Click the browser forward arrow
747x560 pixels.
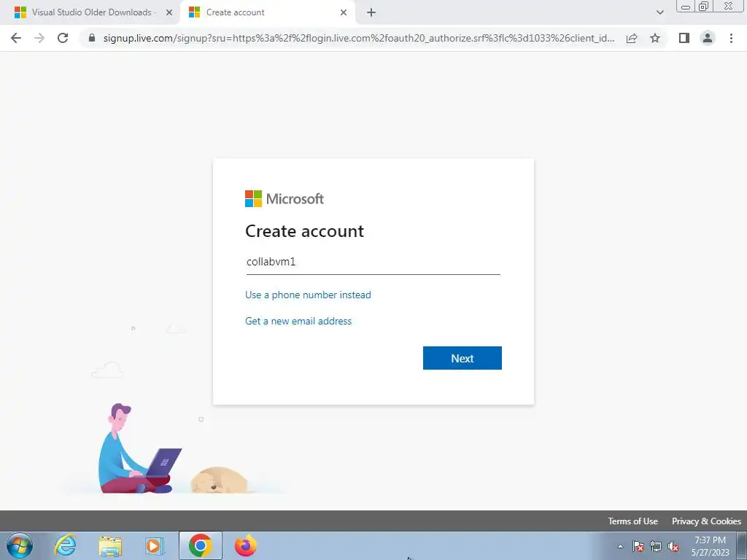(39, 38)
